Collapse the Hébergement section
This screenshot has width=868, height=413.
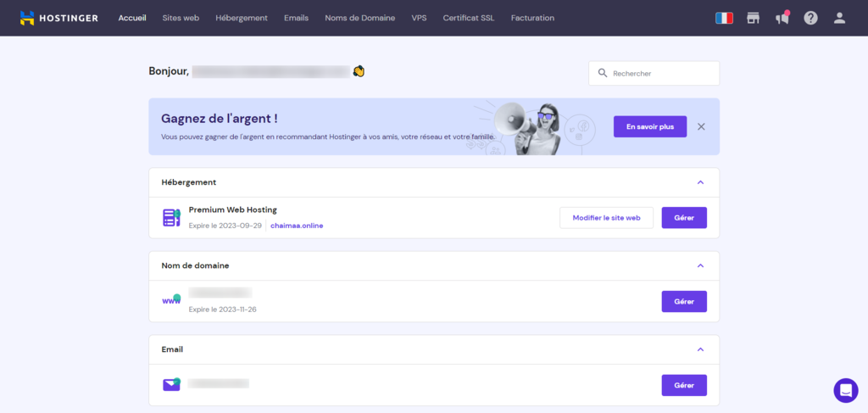(x=700, y=182)
